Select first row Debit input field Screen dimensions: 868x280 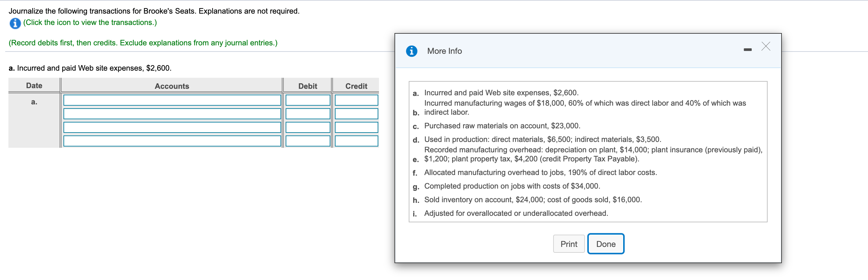tap(308, 100)
